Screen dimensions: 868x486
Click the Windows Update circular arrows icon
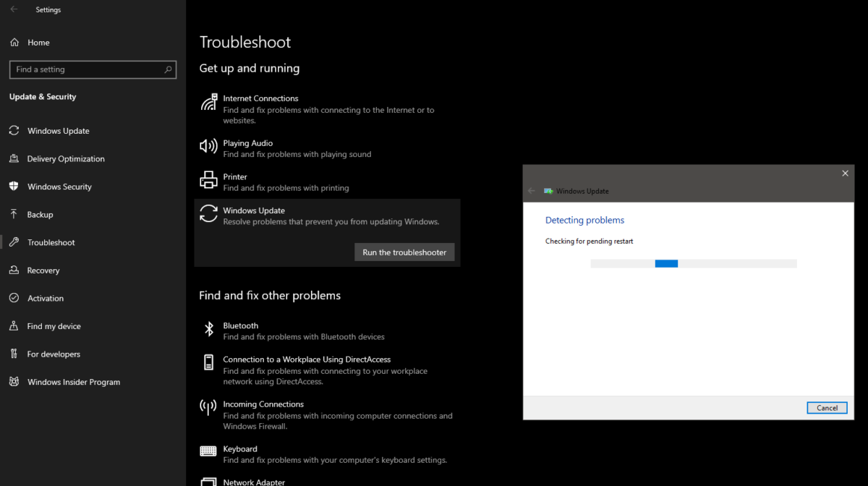click(x=209, y=214)
